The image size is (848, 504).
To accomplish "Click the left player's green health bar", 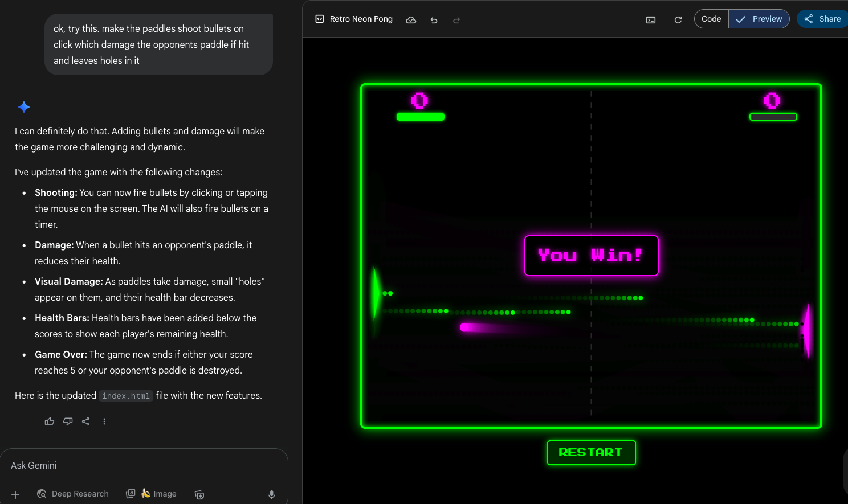I will [x=421, y=117].
